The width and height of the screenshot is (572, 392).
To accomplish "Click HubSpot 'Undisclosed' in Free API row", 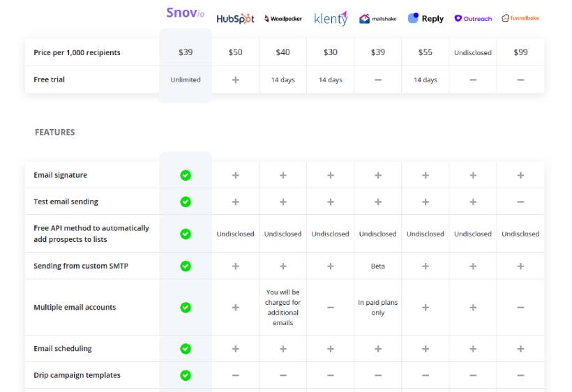I will coord(235,234).
